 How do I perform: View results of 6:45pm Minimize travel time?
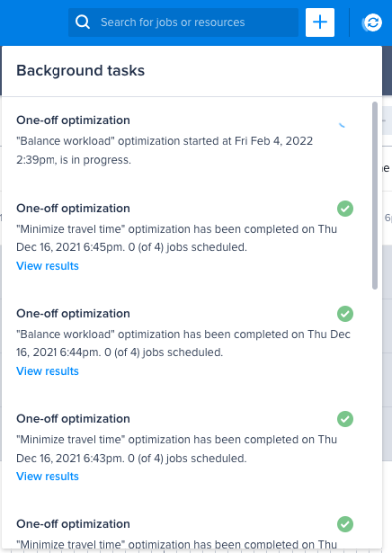[48, 266]
